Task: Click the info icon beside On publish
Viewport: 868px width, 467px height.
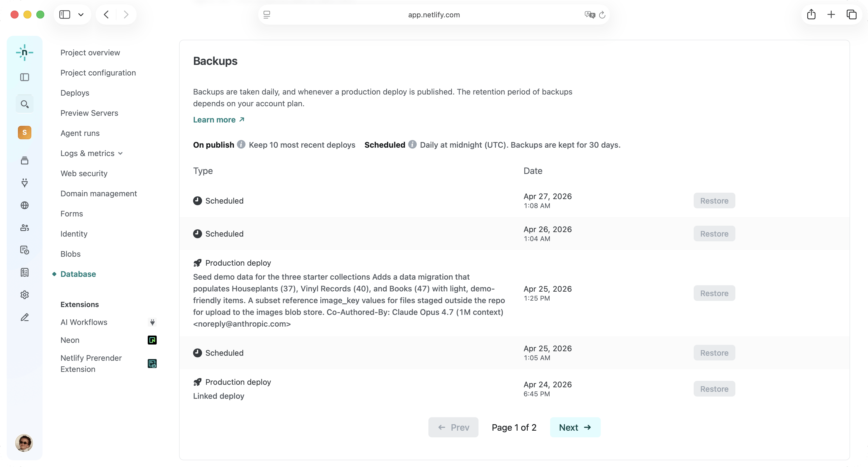Action: [241, 145]
